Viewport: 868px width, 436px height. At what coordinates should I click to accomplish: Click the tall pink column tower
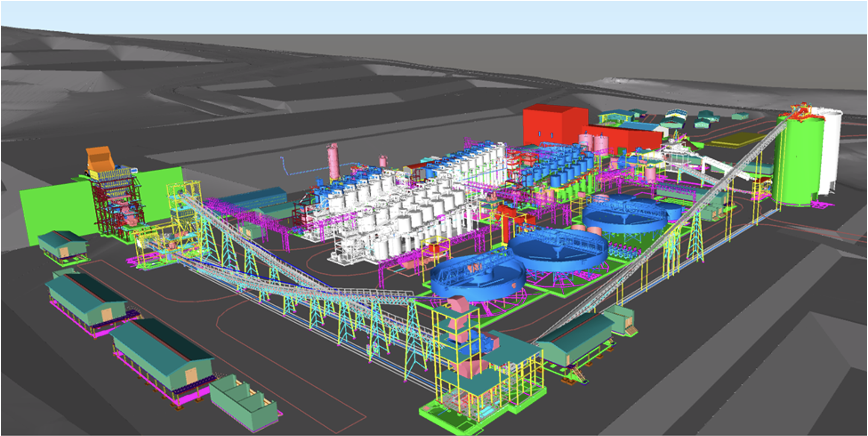coord(333,162)
